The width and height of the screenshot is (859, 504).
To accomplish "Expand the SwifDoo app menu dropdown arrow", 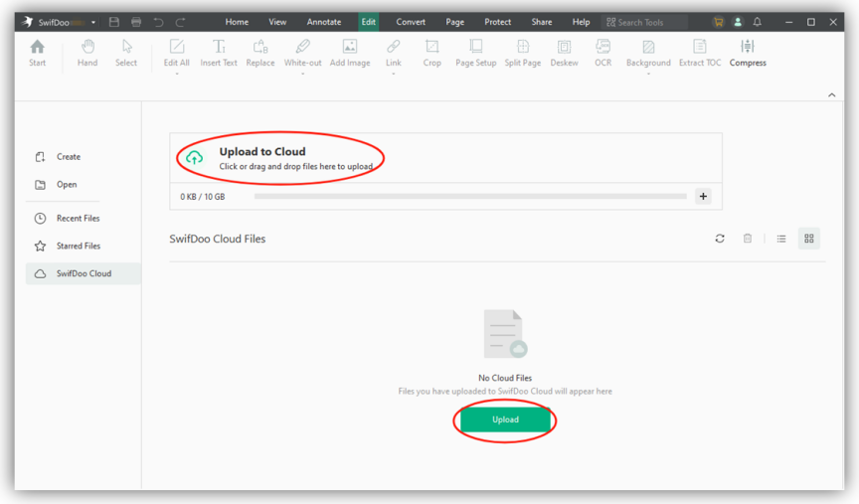I will pos(93,23).
